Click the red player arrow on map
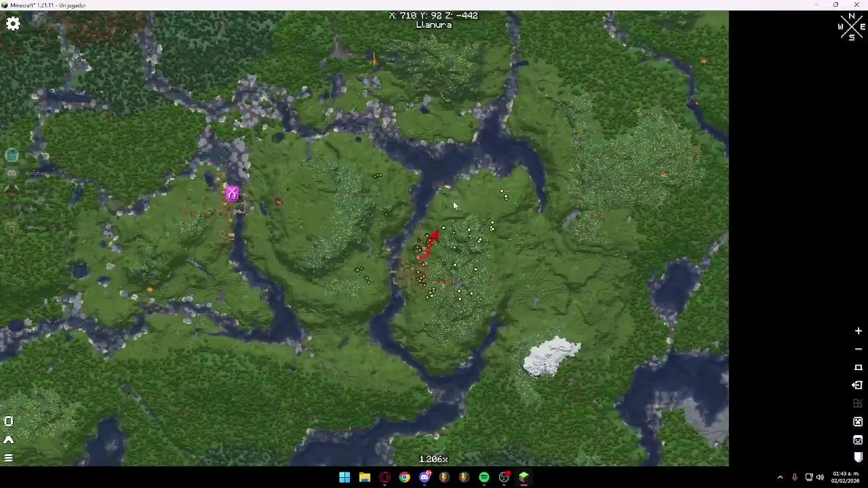Image resolution: width=868 pixels, height=488 pixels. (430, 244)
